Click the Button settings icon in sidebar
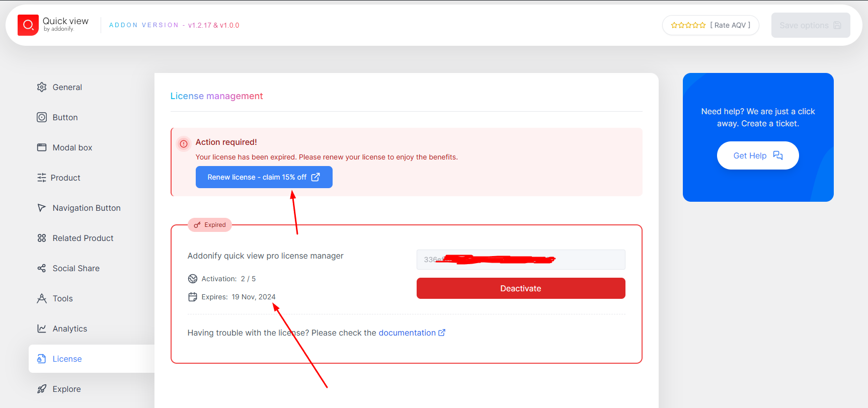This screenshot has height=408, width=868. tap(42, 117)
